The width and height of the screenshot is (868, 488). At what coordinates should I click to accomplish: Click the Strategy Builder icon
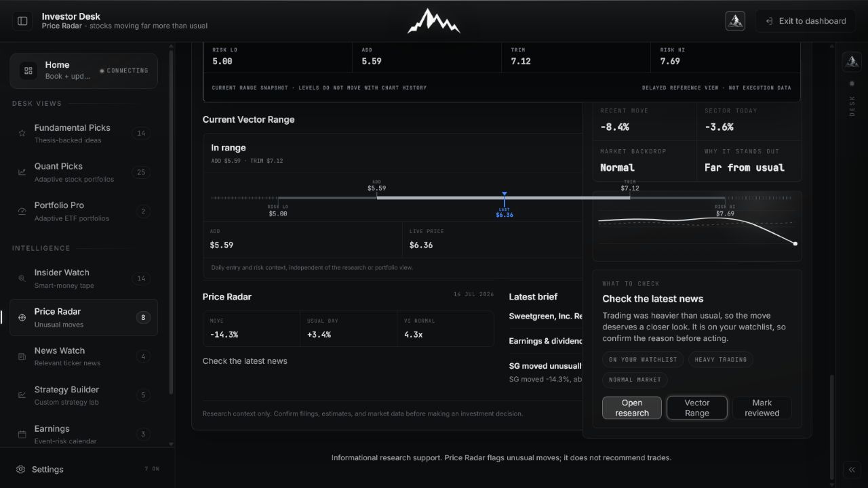click(x=22, y=395)
